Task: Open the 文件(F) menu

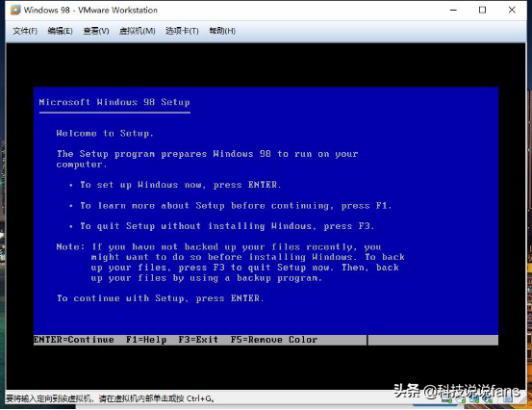Action: 25,31
